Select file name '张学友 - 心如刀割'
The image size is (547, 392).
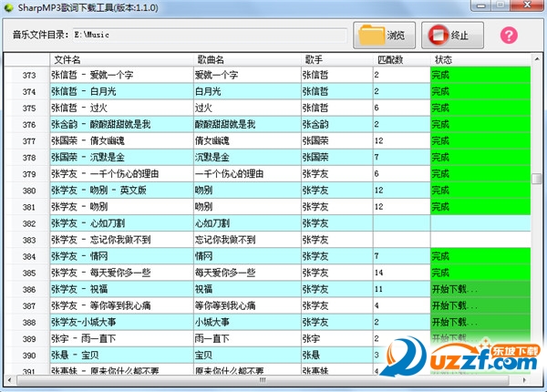(x=122, y=223)
